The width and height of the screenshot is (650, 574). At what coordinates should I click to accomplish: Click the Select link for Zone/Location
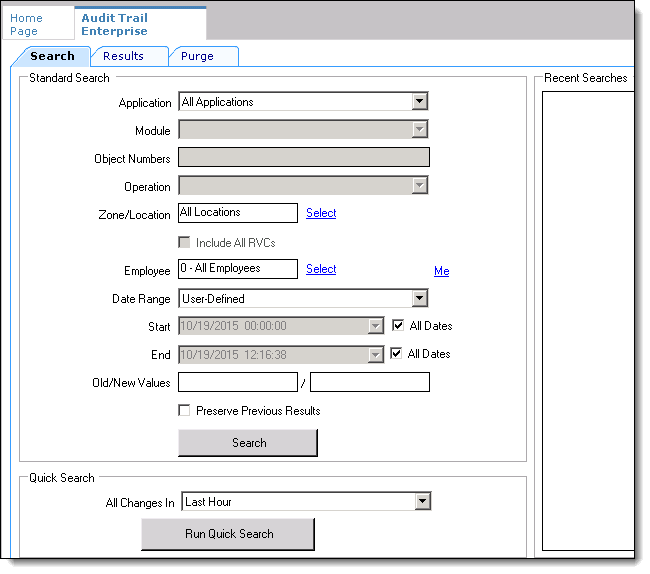[x=321, y=213]
